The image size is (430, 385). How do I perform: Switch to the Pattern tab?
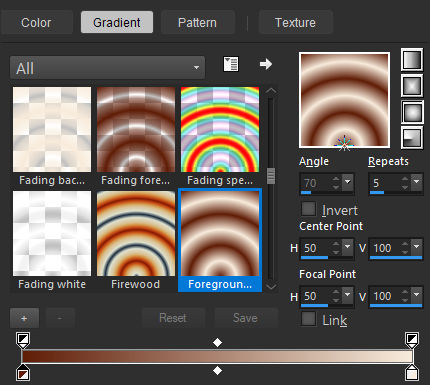[198, 23]
